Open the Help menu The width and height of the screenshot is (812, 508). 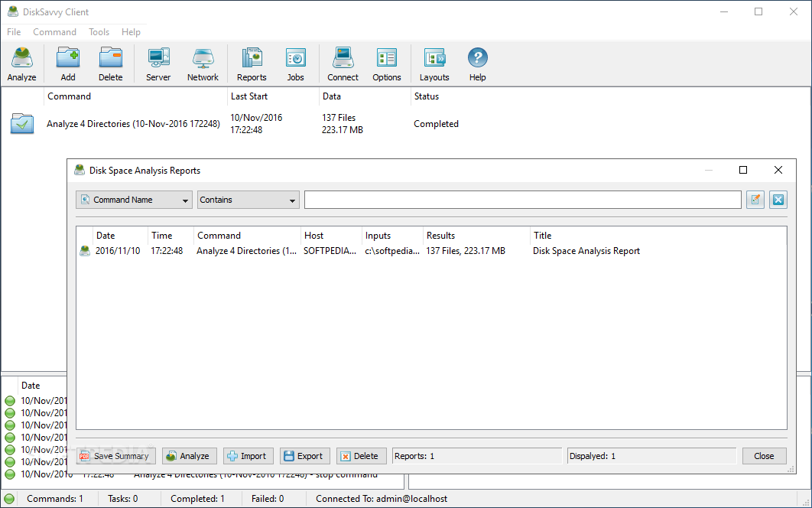131,32
